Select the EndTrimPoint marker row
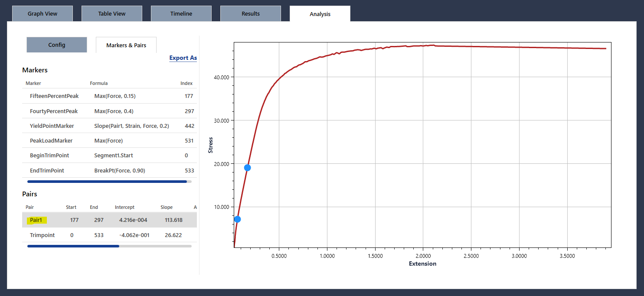The width and height of the screenshot is (644, 296). (109, 170)
